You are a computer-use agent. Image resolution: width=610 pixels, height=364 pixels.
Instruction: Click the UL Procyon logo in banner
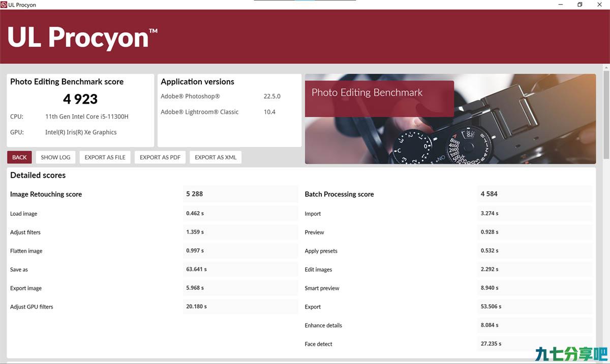(x=82, y=37)
